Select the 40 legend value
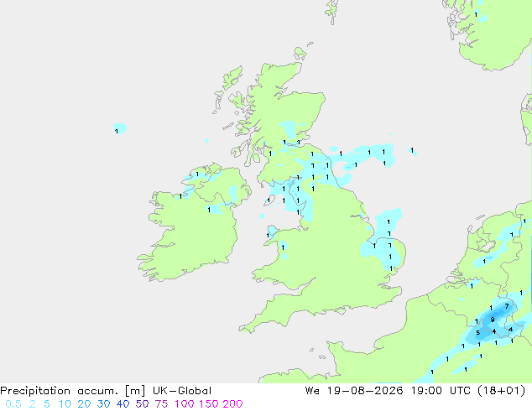 pos(123,404)
